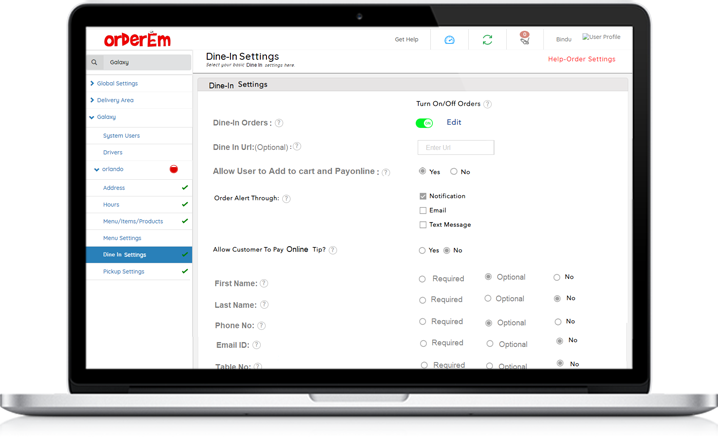Click the Galaxy search field
Viewport: 718px width, 437px height.
(146, 62)
